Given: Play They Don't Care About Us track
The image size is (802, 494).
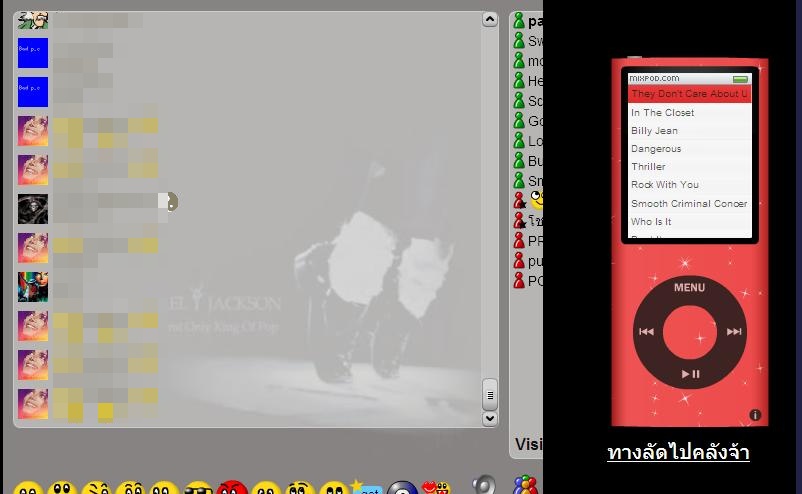Looking at the screenshot, I should click(x=689, y=94).
